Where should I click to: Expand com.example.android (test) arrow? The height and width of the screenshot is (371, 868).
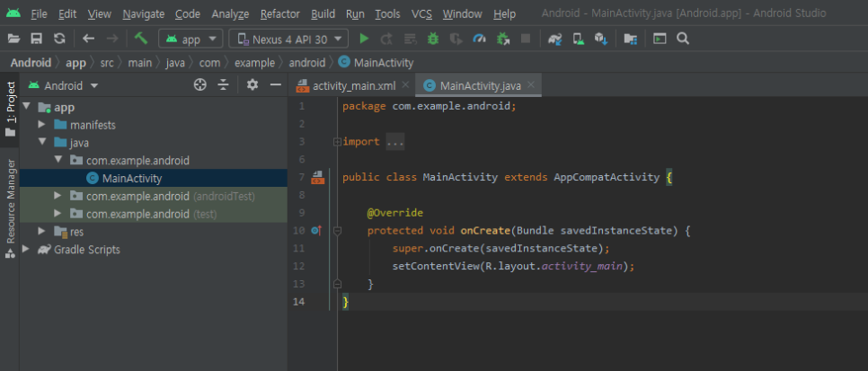point(58,213)
